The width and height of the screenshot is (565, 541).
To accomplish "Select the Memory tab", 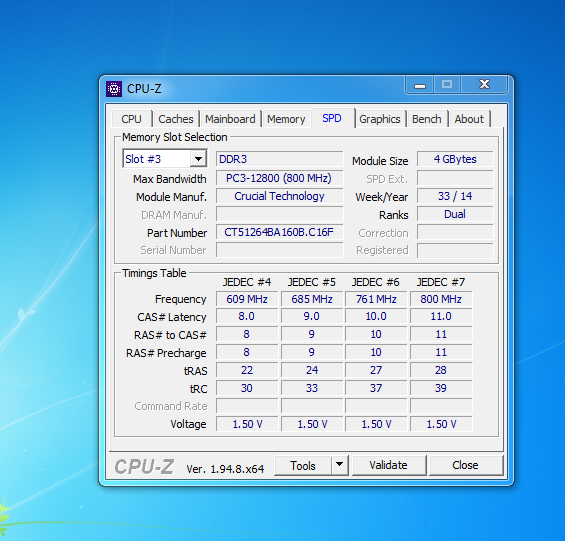I will click(x=286, y=119).
